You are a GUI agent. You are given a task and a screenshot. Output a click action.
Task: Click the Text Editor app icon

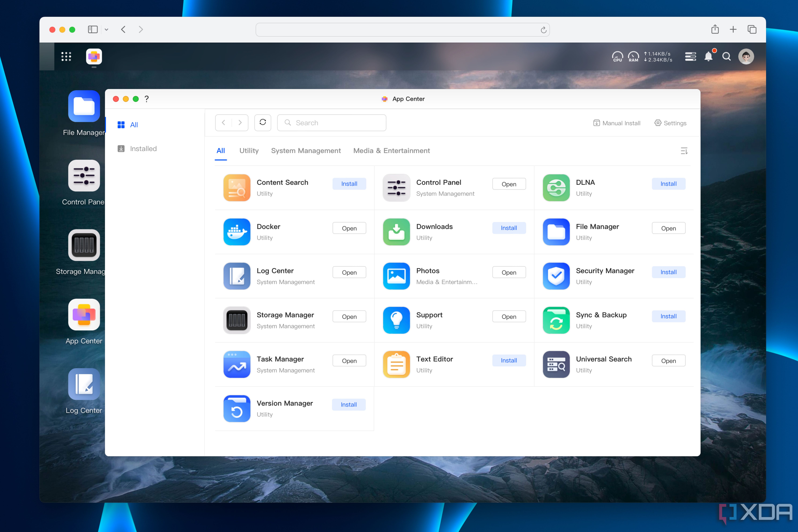tap(396, 364)
